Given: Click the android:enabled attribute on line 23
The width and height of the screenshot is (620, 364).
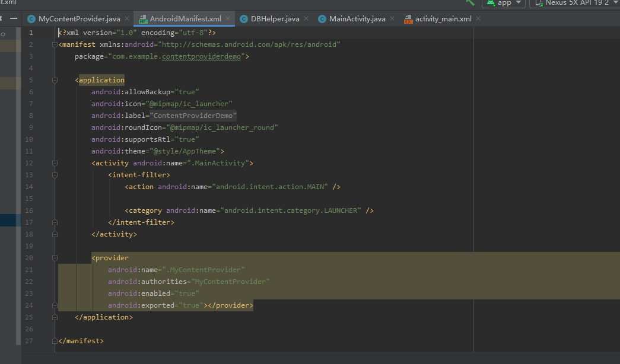Looking at the screenshot, I should coord(139,293).
